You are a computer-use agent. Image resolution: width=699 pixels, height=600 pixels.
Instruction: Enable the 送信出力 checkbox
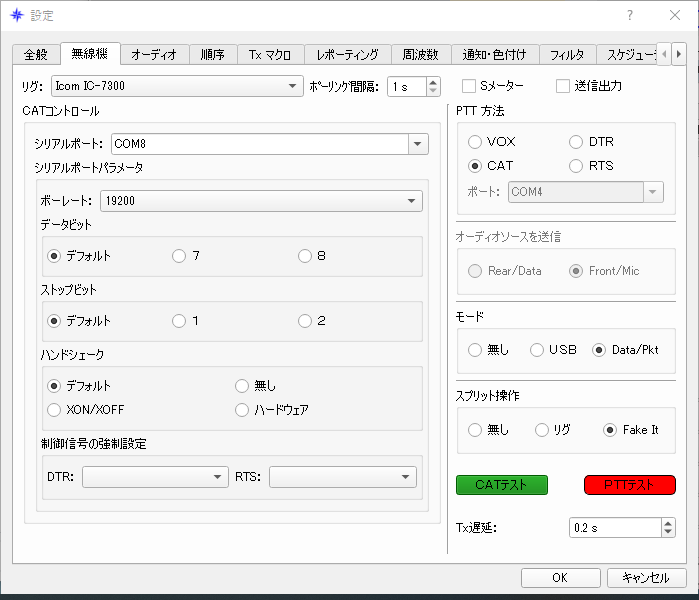coord(563,86)
